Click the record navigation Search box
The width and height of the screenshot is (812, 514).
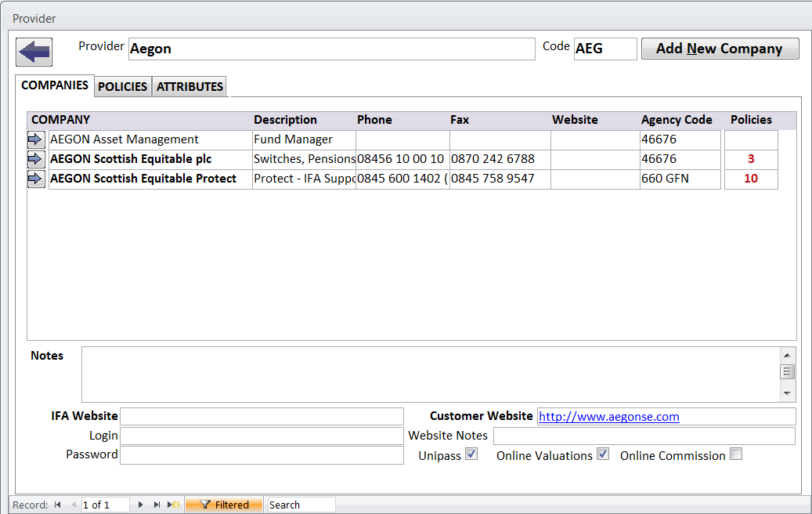click(301, 505)
